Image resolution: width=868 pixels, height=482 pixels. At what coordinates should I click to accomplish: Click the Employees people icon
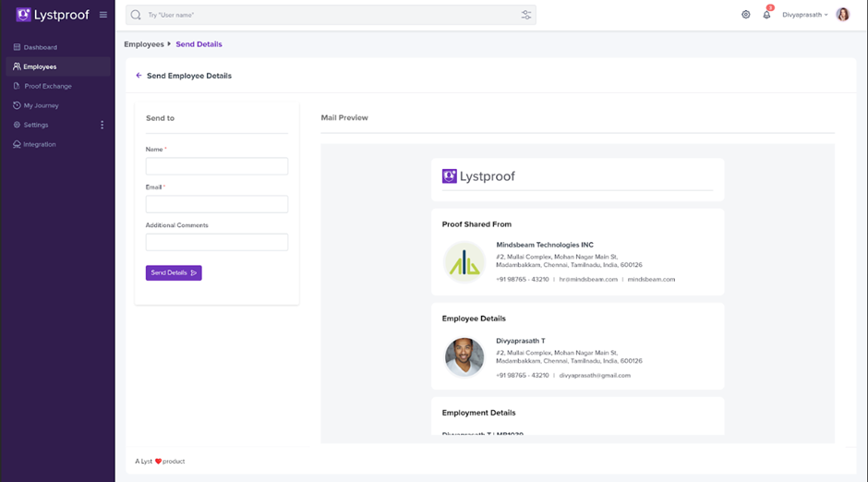click(x=17, y=66)
